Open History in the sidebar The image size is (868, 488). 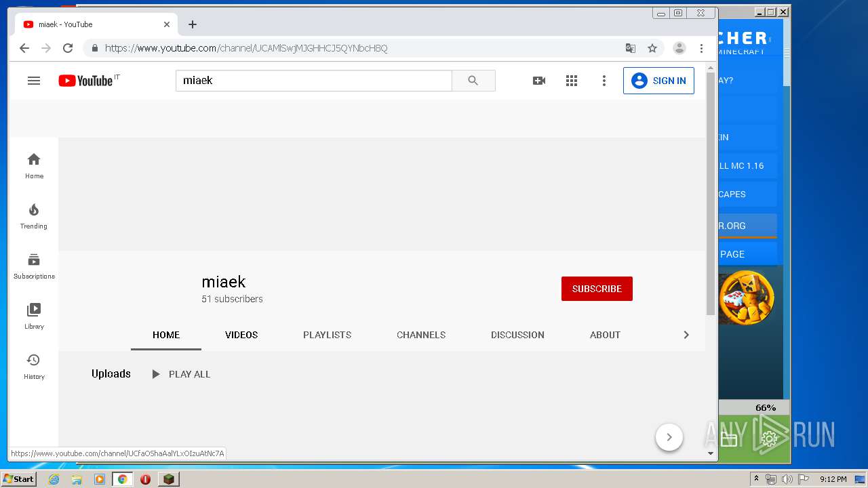click(34, 367)
